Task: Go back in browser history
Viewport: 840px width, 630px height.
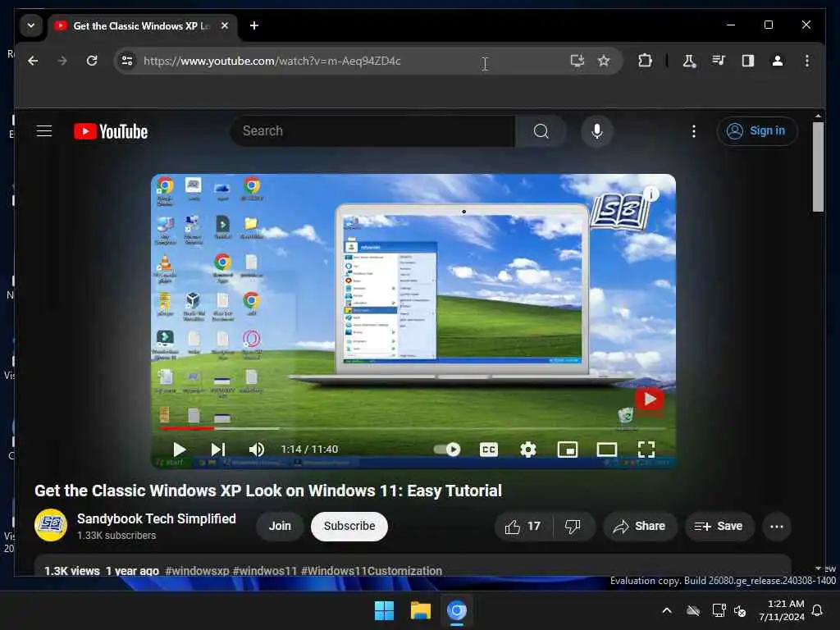Action: (x=33, y=61)
